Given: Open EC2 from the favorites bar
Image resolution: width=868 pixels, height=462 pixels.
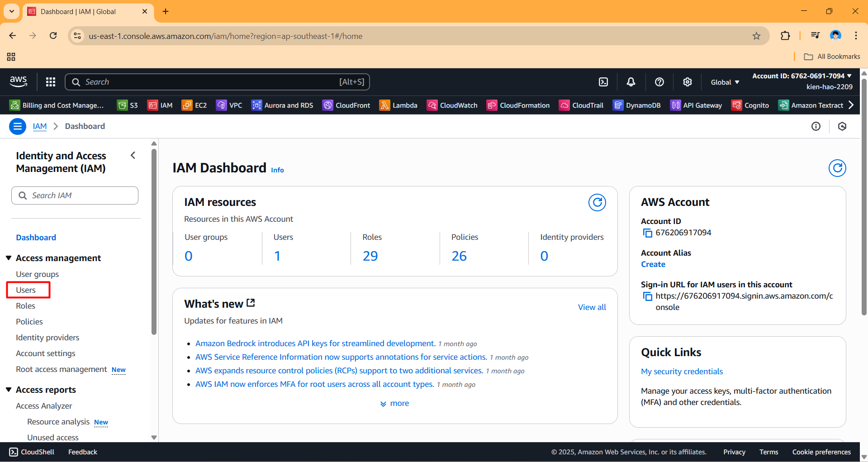Looking at the screenshot, I should 194,105.
